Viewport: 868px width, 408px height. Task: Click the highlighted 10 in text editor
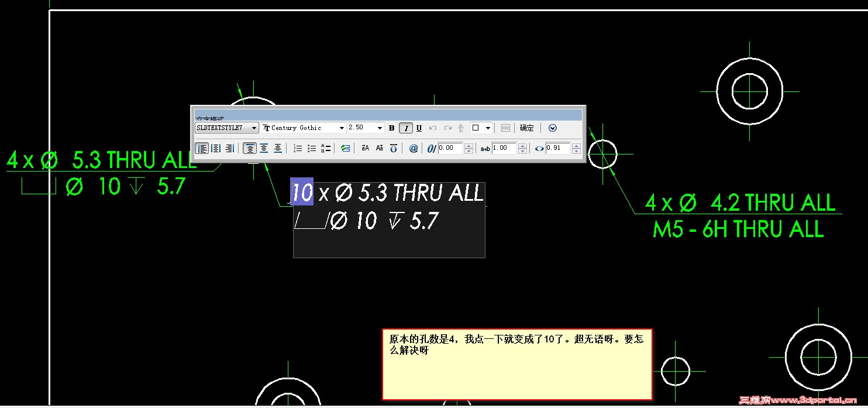click(x=302, y=192)
